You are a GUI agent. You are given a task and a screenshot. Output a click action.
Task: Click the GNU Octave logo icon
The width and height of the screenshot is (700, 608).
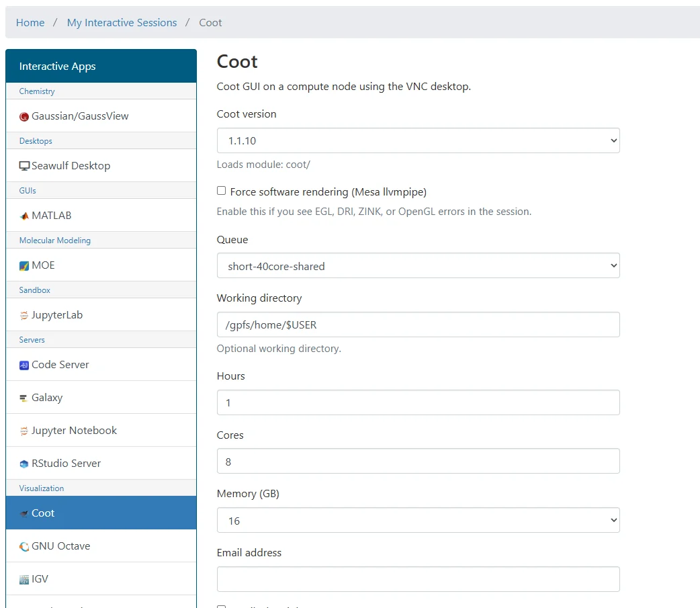[24, 546]
